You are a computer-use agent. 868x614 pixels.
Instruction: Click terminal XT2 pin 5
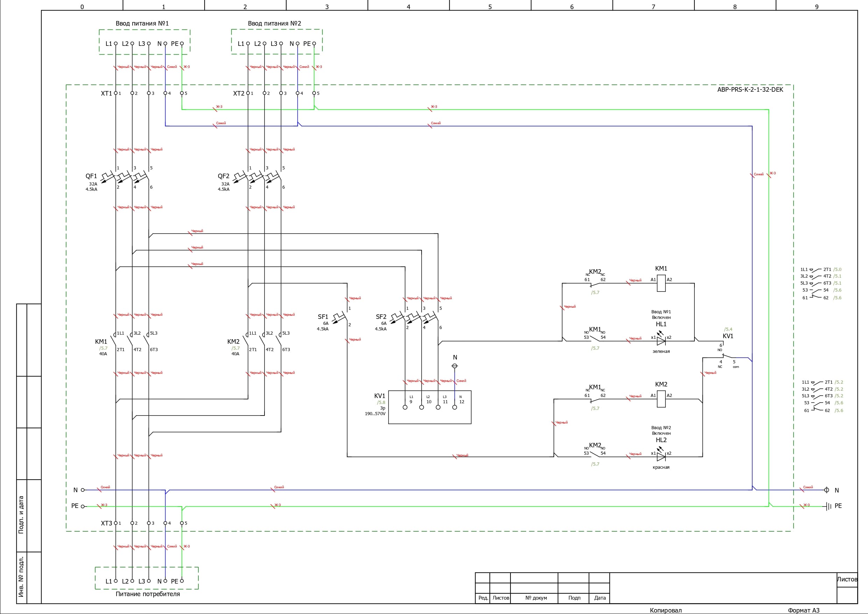pos(314,93)
